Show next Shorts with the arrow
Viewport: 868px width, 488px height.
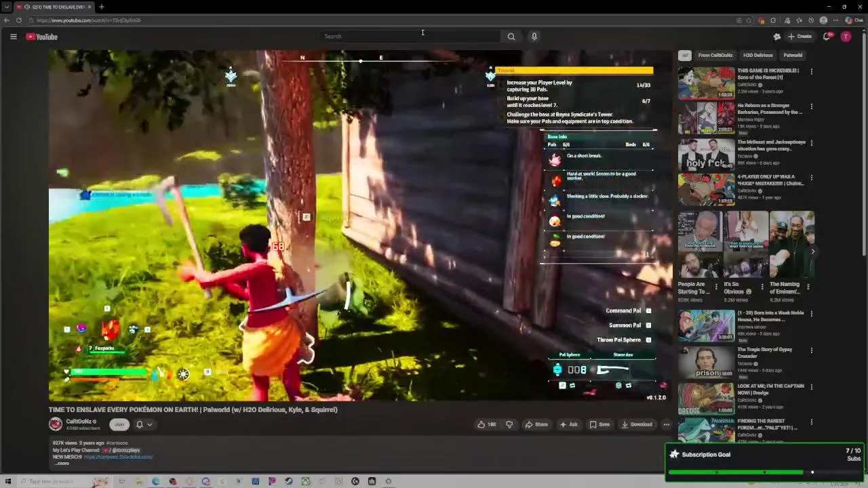[812, 251]
